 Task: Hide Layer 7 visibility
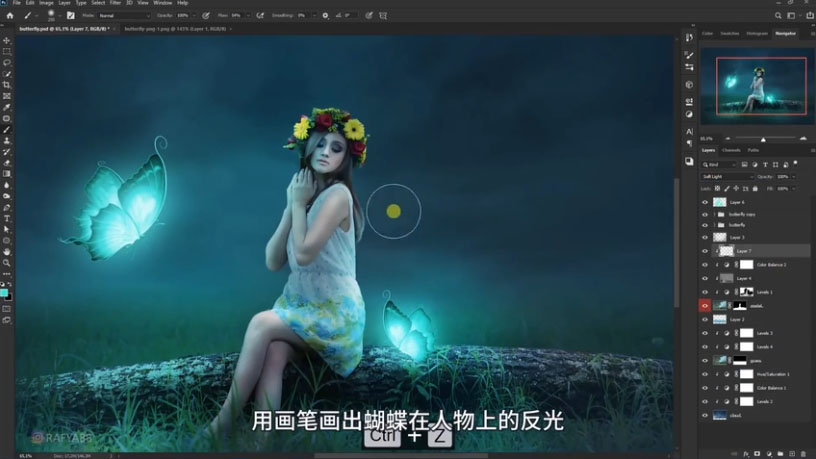pyautogui.click(x=705, y=251)
